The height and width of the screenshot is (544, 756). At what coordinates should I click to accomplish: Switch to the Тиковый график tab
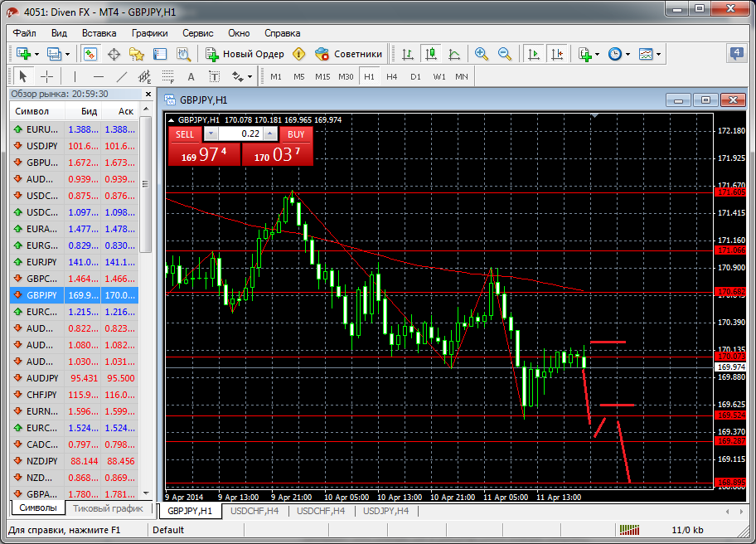[108, 508]
